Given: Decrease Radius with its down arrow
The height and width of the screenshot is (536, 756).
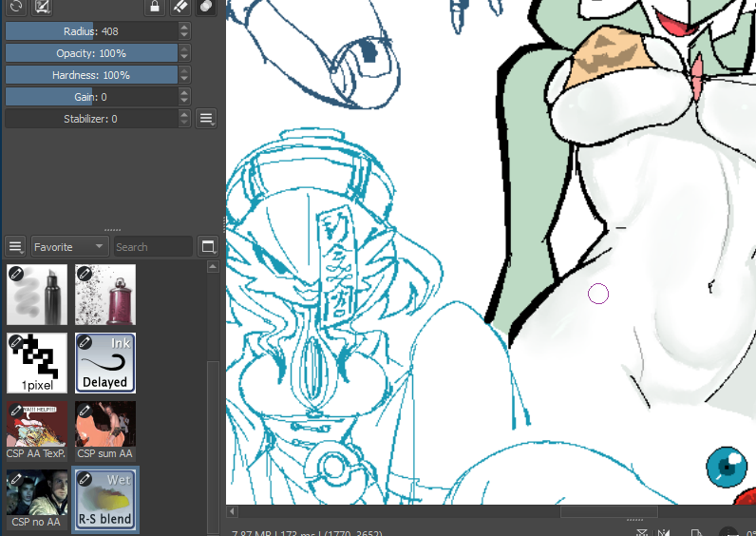Looking at the screenshot, I should (184, 36).
